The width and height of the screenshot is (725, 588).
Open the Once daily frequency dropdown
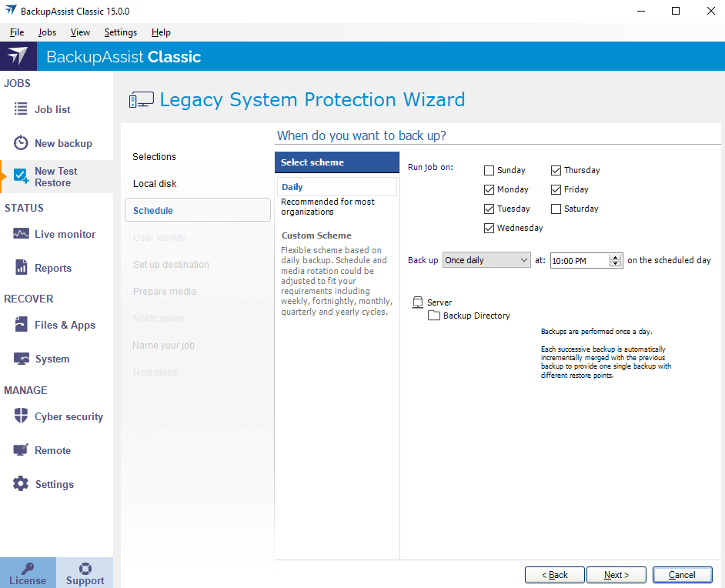(486, 260)
